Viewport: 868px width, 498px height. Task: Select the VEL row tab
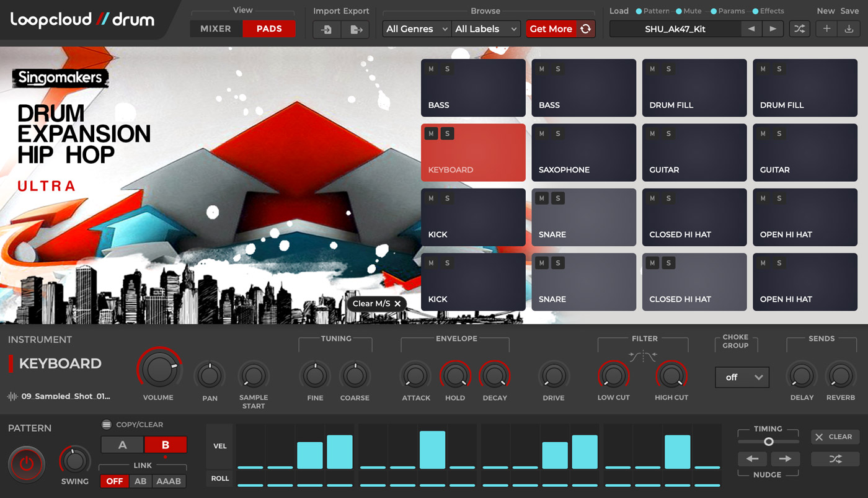click(x=220, y=446)
